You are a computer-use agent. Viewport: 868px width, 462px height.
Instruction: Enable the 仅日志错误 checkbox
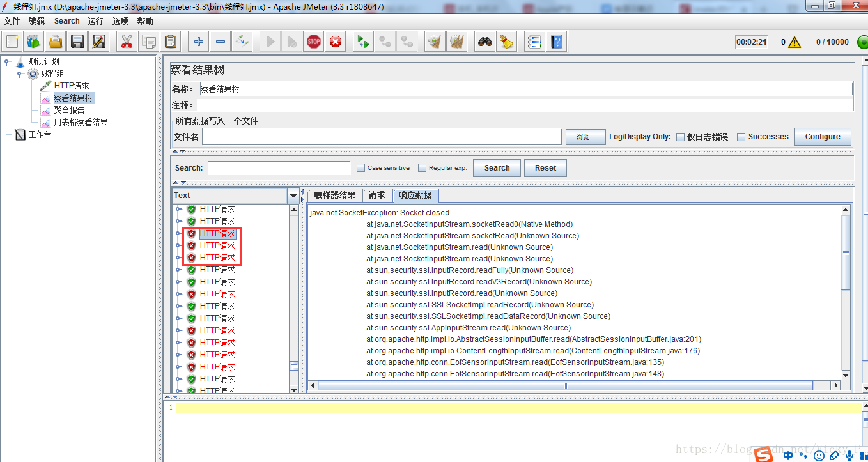681,137
